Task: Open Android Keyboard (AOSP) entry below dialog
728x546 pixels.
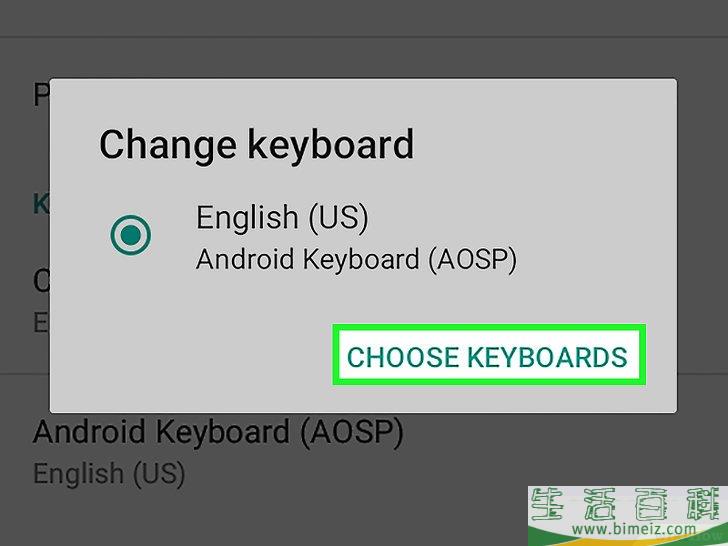Action: [218, 433]
